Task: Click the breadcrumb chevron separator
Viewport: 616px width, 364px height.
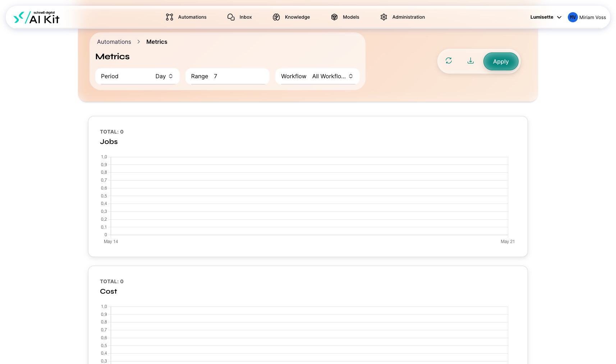Action: pos(139,42)
